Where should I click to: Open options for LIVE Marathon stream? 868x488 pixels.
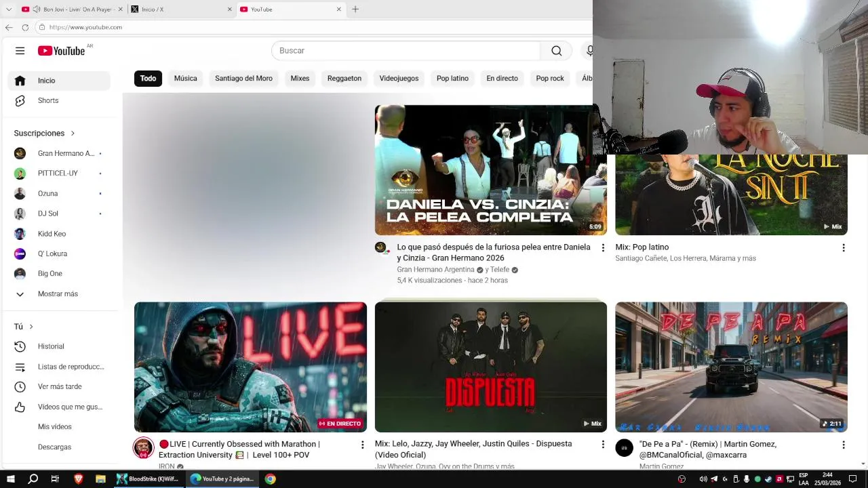(362, 445)
